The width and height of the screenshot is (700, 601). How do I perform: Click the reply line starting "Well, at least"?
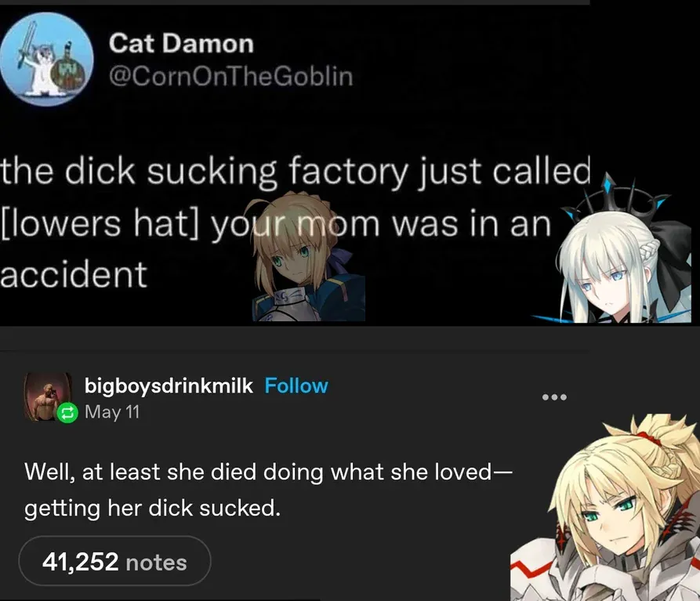[x=268, y=472]
